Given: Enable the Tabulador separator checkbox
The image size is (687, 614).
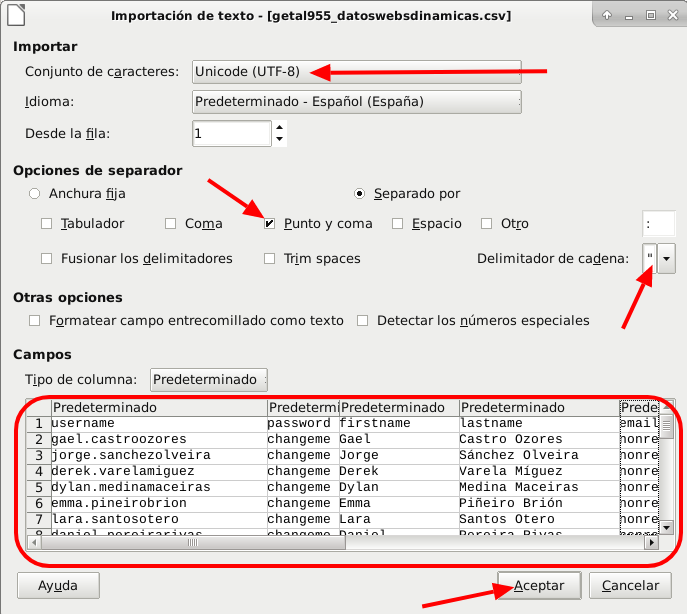Looking at the screenshot, I should click(46, 224).
